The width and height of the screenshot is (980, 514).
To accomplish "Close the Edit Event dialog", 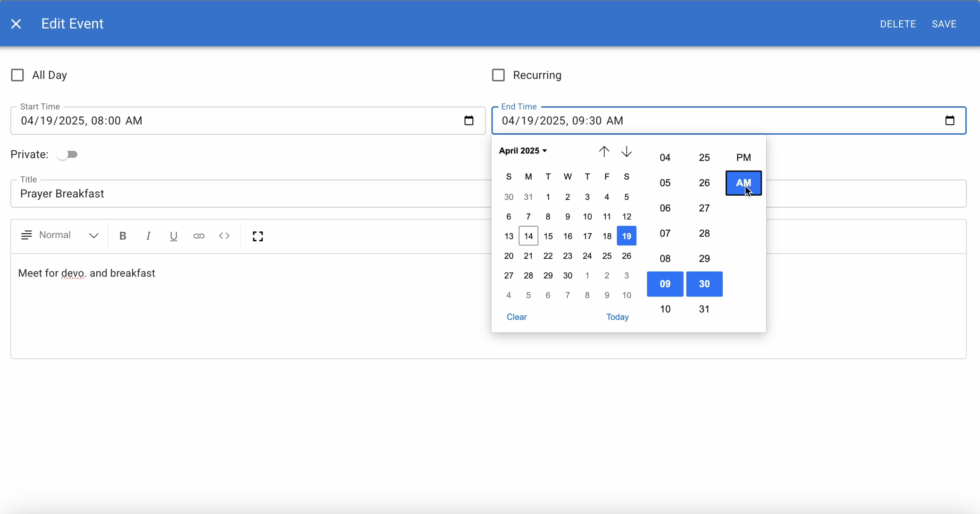I will click(16, 24).
